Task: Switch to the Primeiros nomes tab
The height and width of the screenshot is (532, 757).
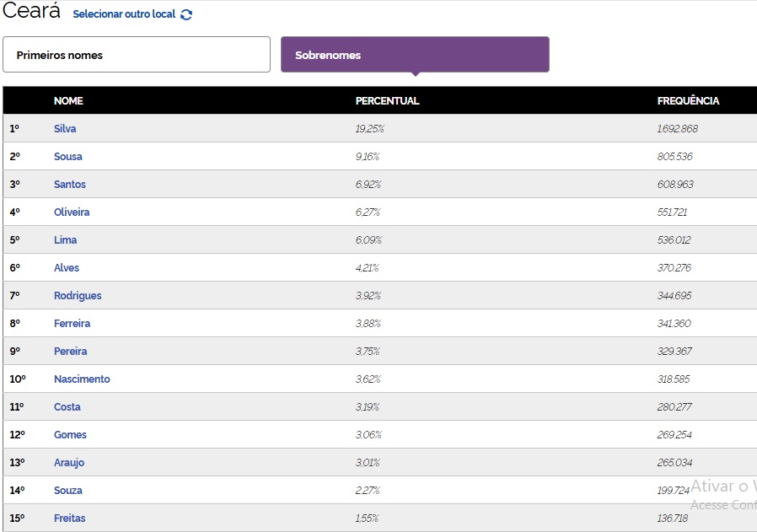Action: [137, 55]
